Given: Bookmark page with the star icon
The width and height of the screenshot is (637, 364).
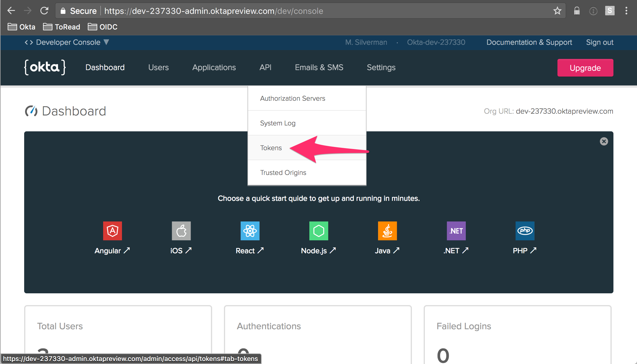Looking at the screenshot, I should pos(557,11).
